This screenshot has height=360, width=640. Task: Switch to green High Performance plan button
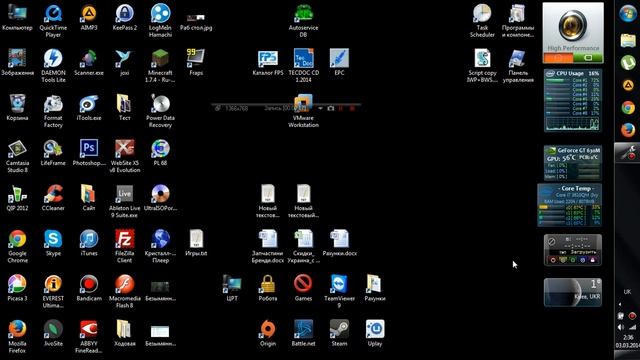(588, 58)
